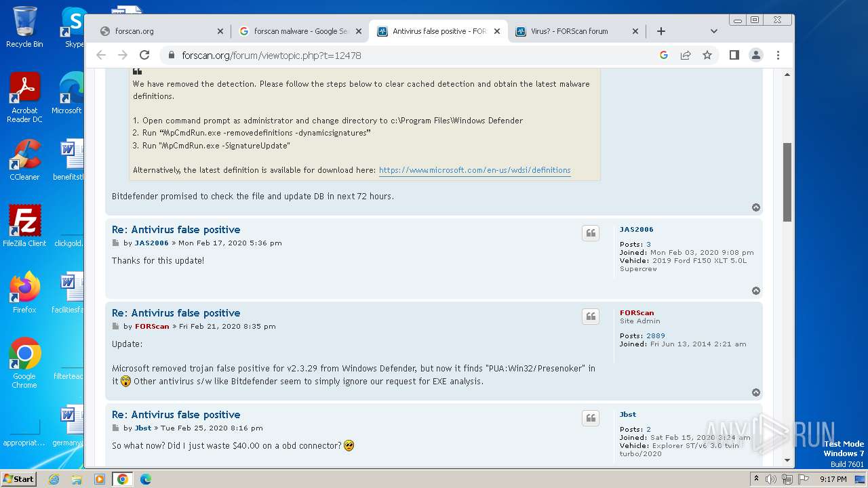Open FORScan's Re: Antivirus false positive title
The image size is (868, 488).
[176, 313]
